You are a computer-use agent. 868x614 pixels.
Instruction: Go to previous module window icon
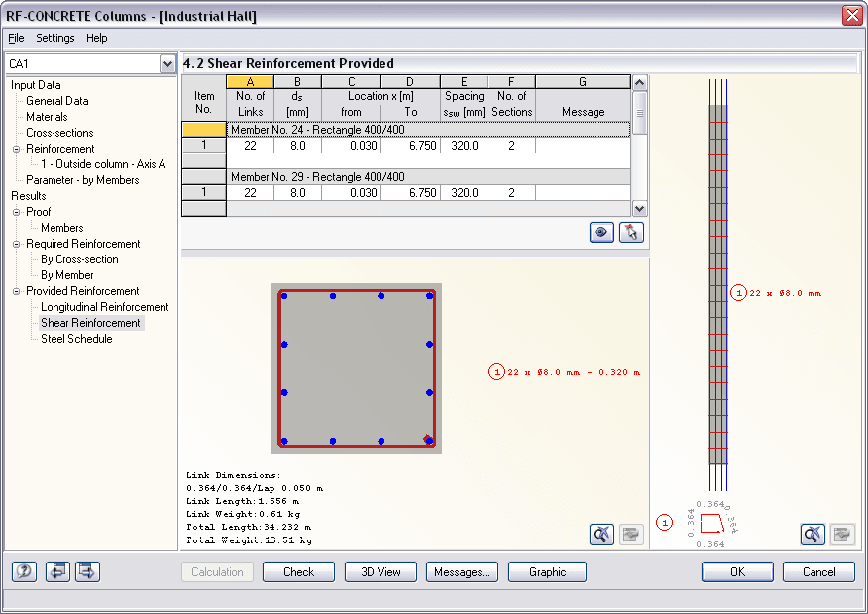click(57, 571)
